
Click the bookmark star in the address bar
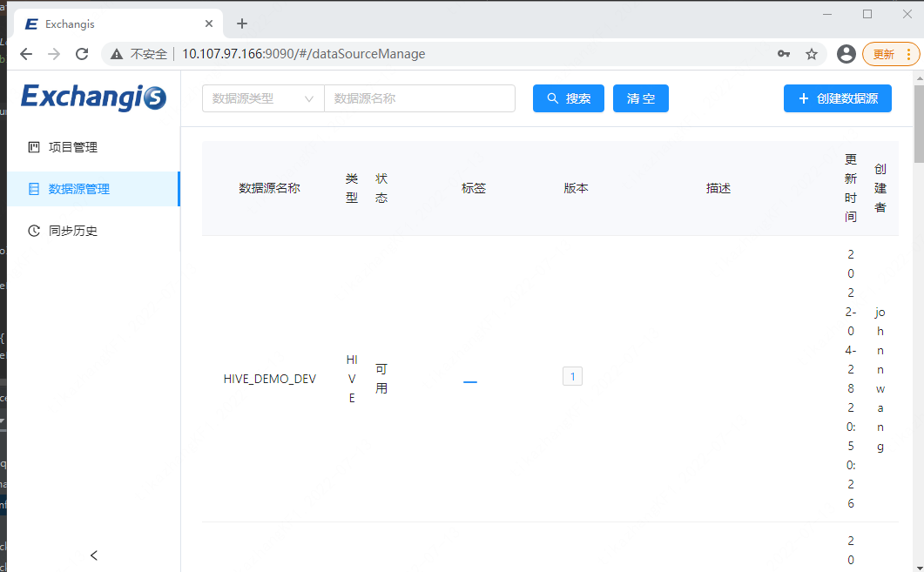(x=812, y=53)
